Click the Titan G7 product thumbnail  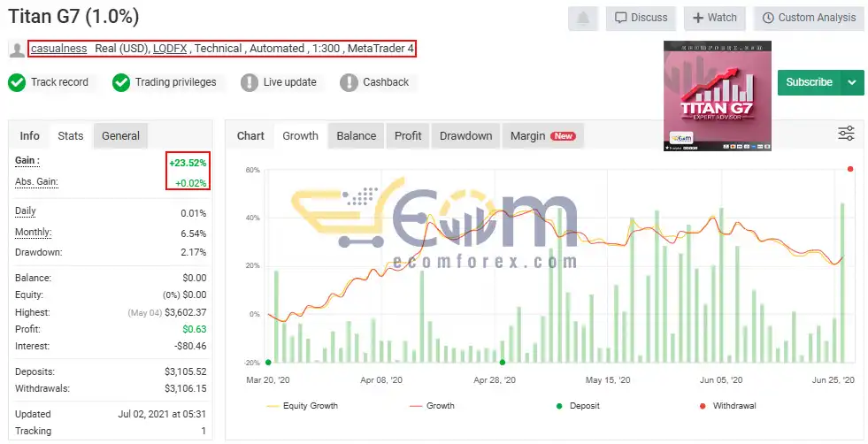(x=718, y=96)
